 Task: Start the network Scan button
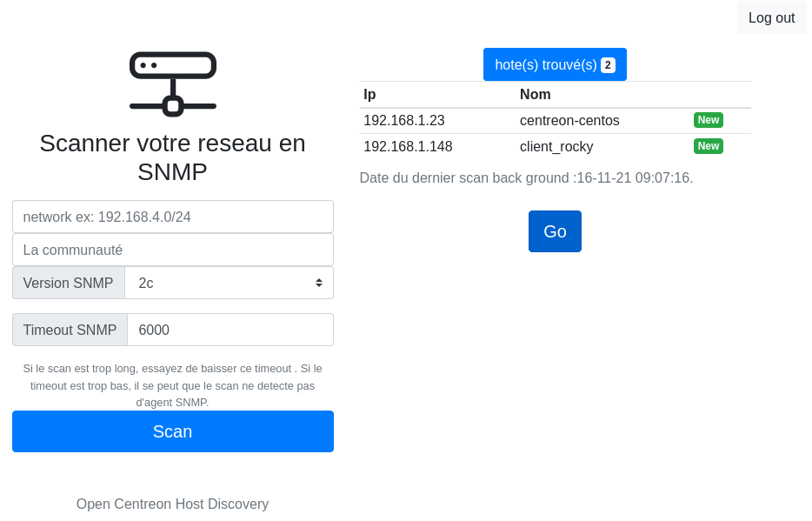[173, 431]
